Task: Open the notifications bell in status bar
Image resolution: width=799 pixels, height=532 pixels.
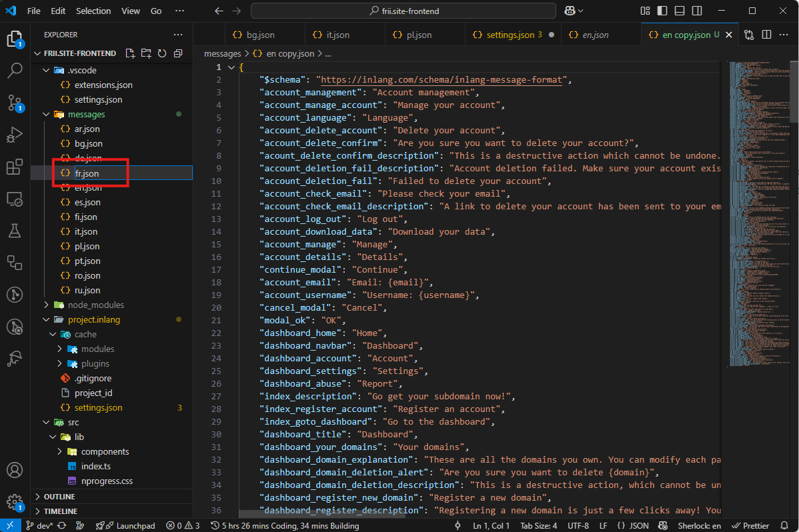Action: [785, 525]
